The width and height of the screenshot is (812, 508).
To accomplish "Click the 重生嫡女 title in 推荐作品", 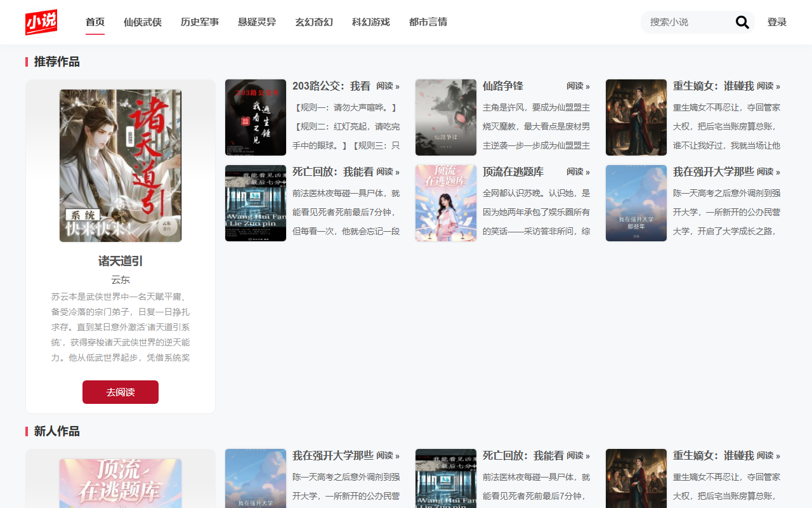I will [714, 86].
